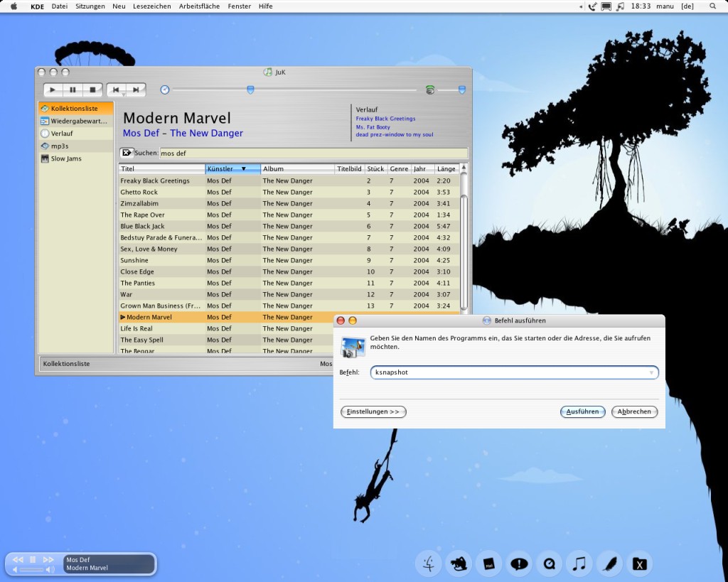Image resolution: width=728 pixels, height=582 pixels.
Task: Click the phone tray icon in menu bar
Action: coord(592,6)
